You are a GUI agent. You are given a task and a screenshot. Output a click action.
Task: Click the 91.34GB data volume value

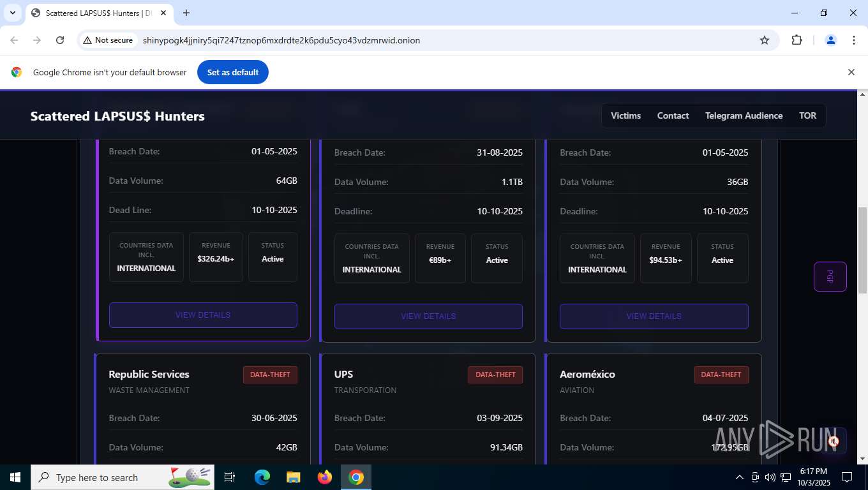click(x=506, y=447)
